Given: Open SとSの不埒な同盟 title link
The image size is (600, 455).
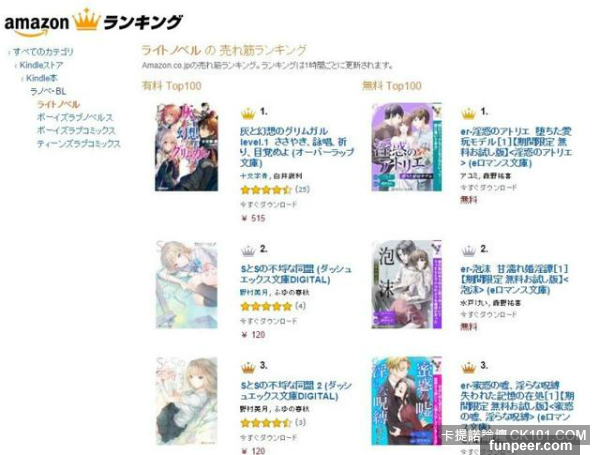Looking at the screenshot, I should pyautogui.click(x=295, y=274).
